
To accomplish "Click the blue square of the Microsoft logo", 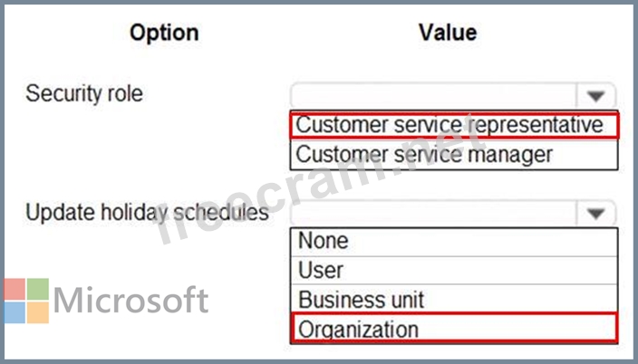I will click(14, 312).
